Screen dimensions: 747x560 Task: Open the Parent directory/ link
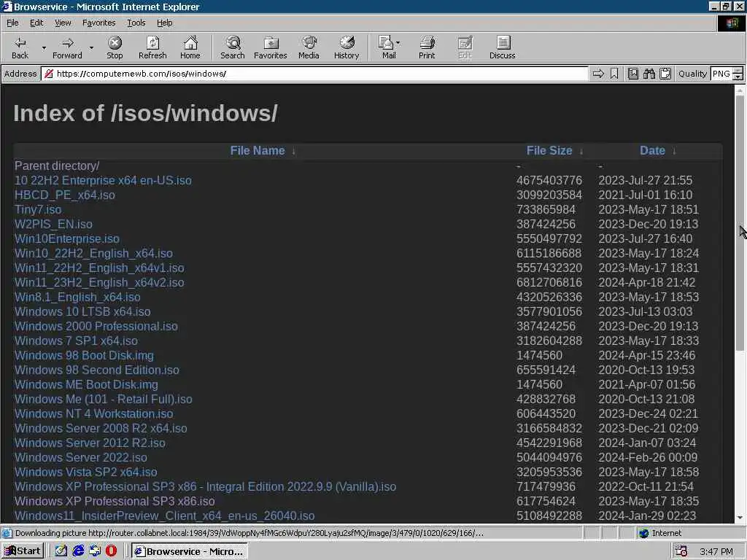click(57, 166)
